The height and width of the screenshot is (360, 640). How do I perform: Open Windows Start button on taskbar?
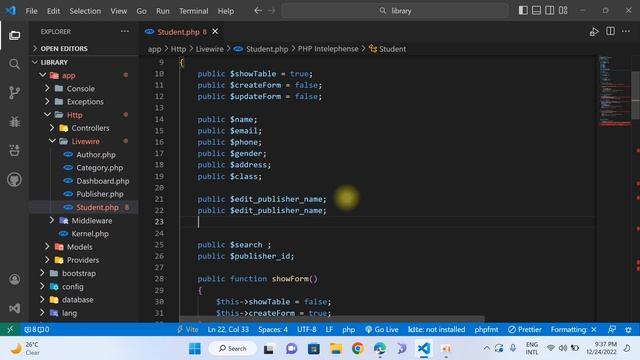195,349
